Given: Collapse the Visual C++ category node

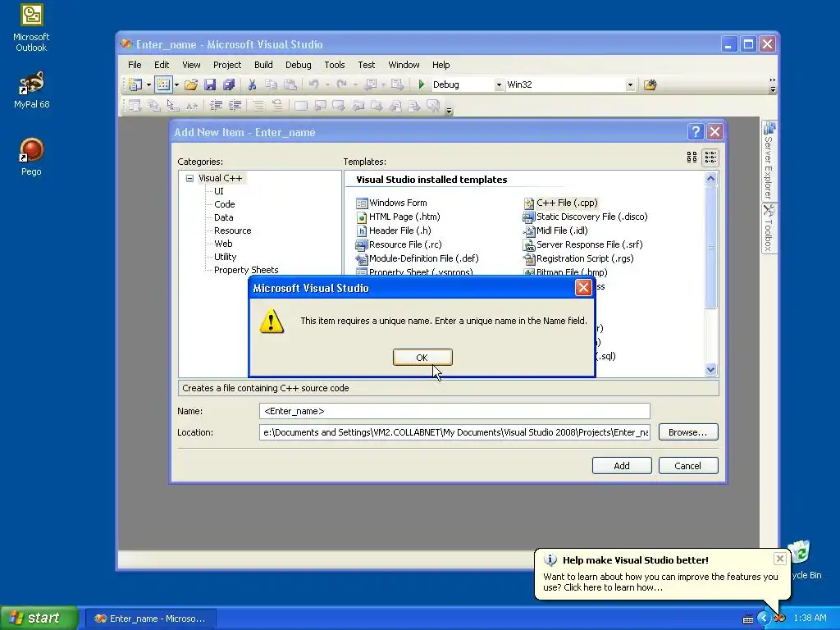Looking at the screenshot, I should click(x=189, y=178).
